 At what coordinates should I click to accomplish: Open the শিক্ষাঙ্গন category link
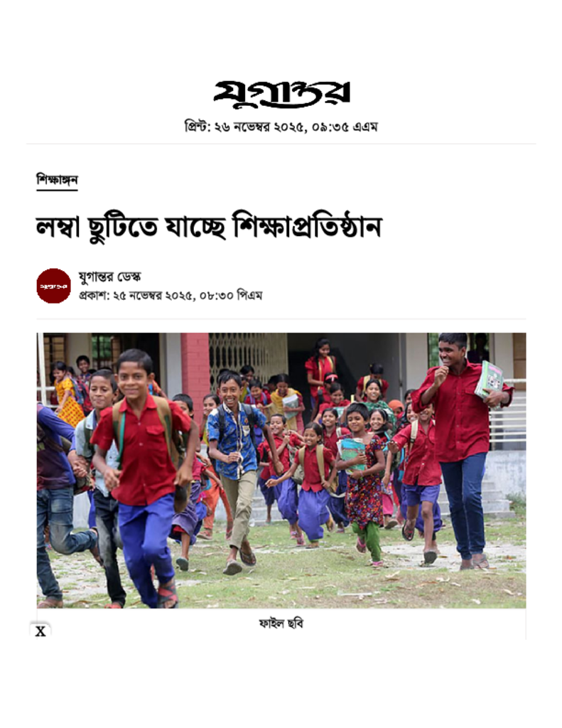tap(57, 180)
